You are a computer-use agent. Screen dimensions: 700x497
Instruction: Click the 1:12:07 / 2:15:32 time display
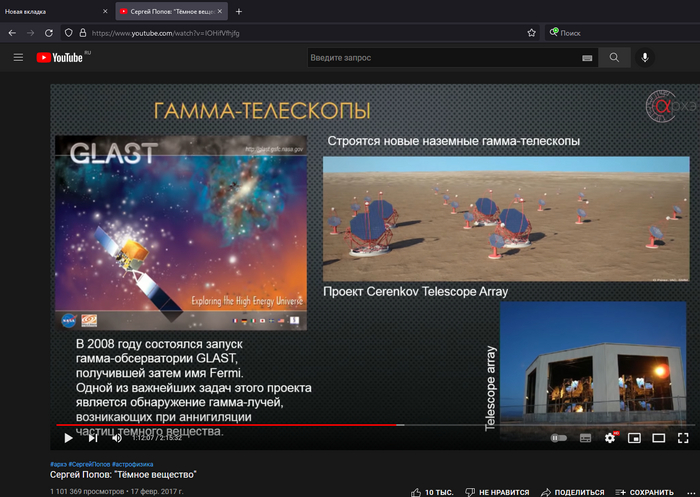coord(157,438)
